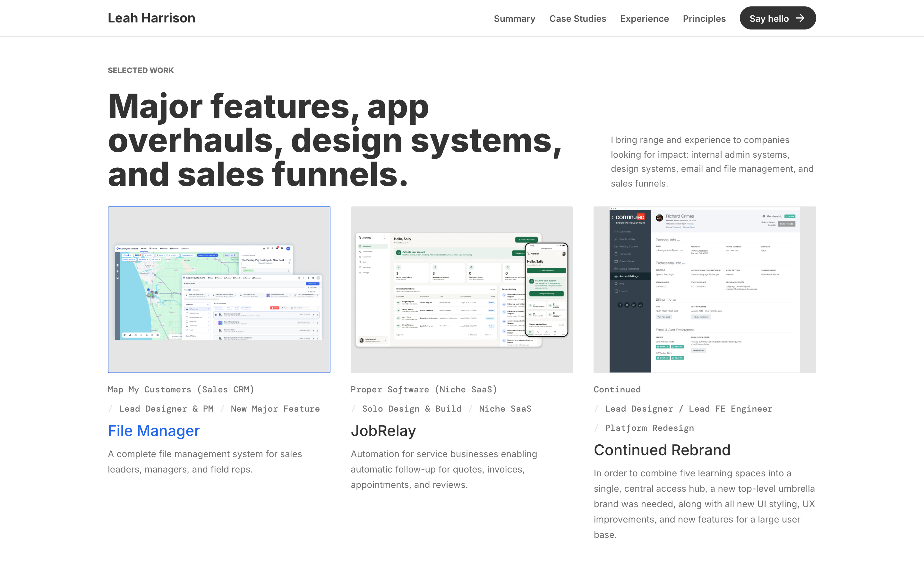Click the JobRelay mobile phone mockup
The width and height of the screenshot is (924, 586).
click(546, 290)
